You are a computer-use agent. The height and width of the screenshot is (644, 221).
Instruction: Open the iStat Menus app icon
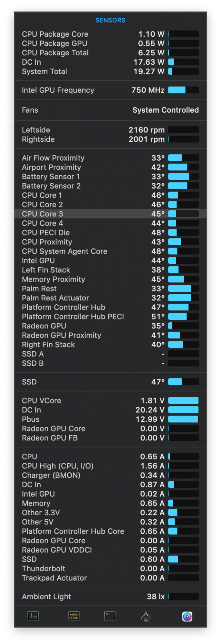point(187,616)
